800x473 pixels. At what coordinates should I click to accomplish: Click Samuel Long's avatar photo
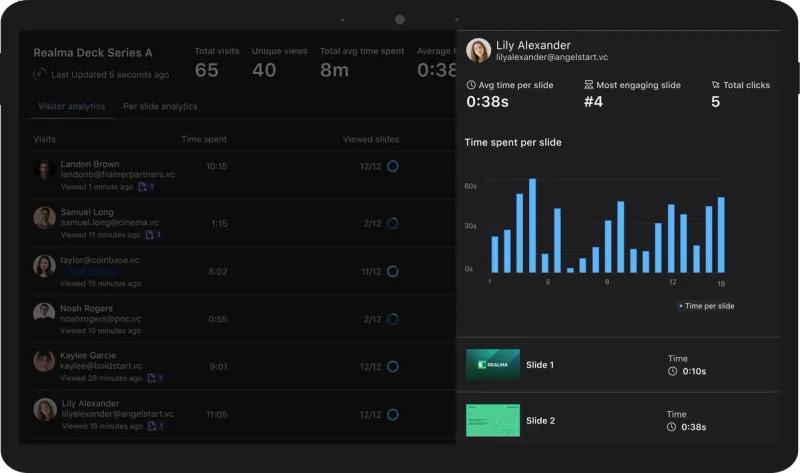click(x=44, y=217)
